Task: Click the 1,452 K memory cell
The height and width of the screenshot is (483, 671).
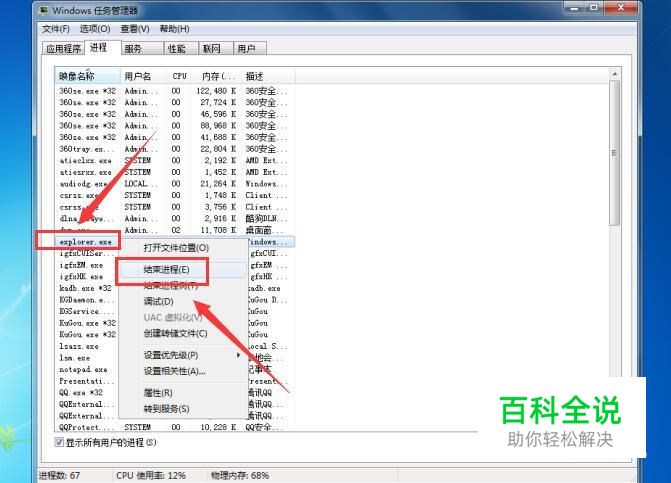Action: click(220, 172)
